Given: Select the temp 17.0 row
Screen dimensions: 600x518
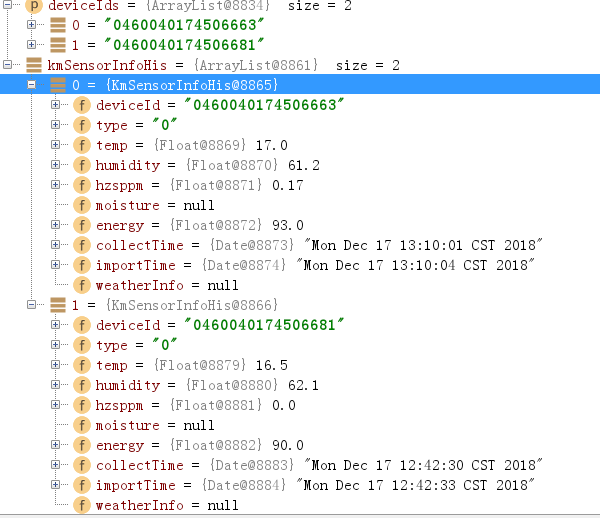Looking at the screenshot, I should 300,145.
